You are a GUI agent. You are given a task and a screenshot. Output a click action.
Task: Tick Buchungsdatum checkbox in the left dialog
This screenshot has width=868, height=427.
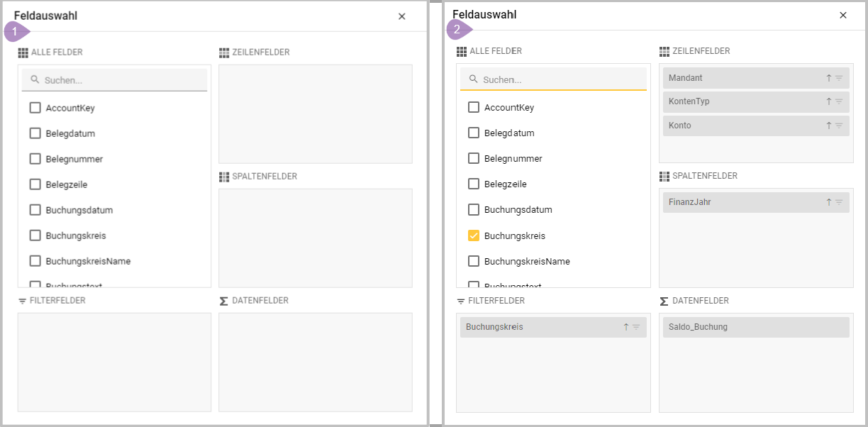coord(35,210)
